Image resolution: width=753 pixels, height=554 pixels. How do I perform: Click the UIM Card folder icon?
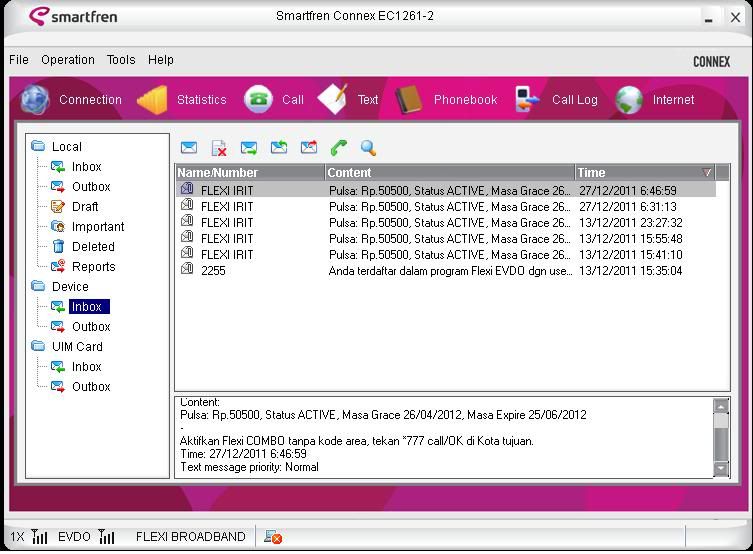coord(38,346)
